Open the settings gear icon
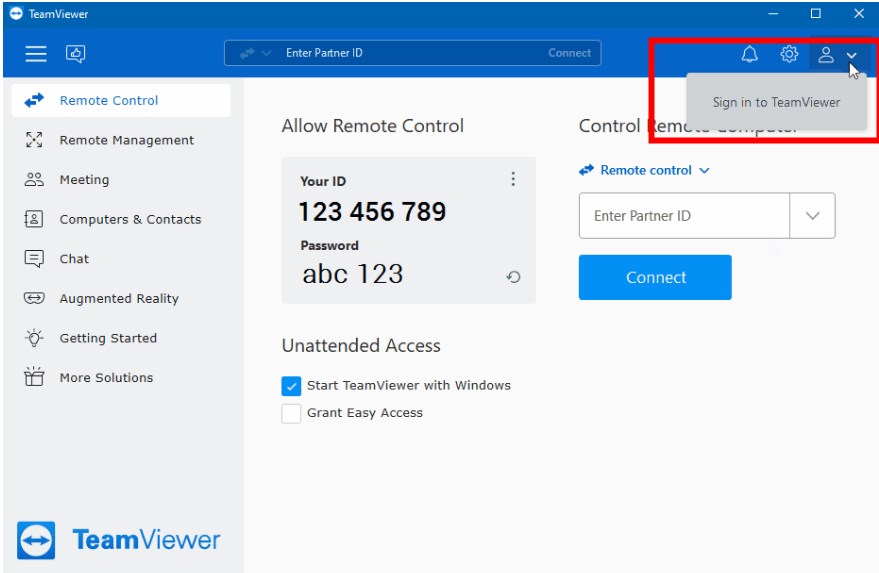Screen dimensions: 879x573 tap(789, 54)
